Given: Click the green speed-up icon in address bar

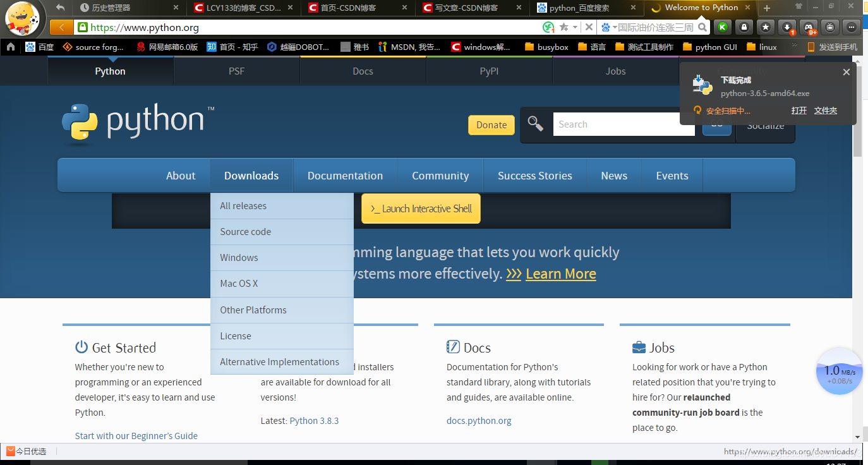Looking at the screenshot, I should 549,27.
